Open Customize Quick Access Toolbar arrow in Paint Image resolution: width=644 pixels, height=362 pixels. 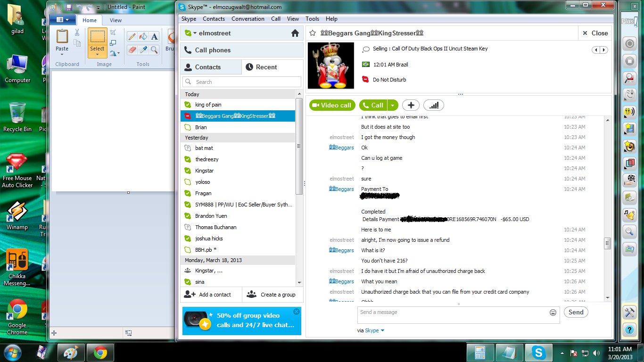point(99,8)
